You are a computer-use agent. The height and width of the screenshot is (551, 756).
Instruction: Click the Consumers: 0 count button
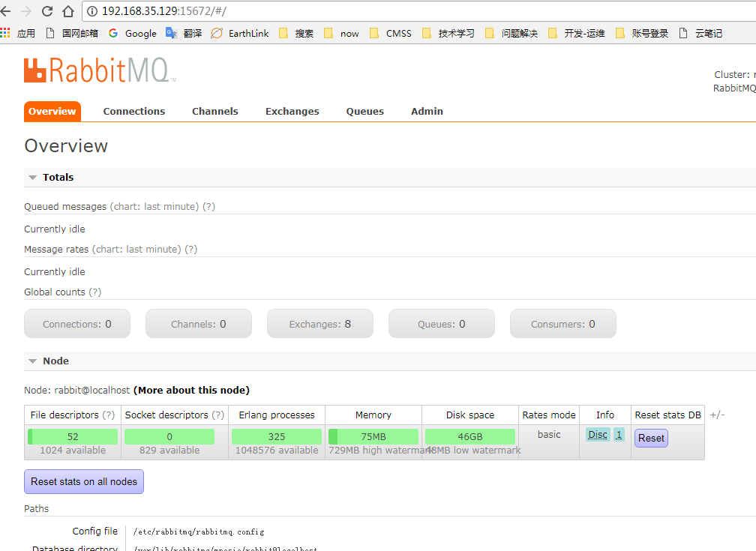coord(563,324)
